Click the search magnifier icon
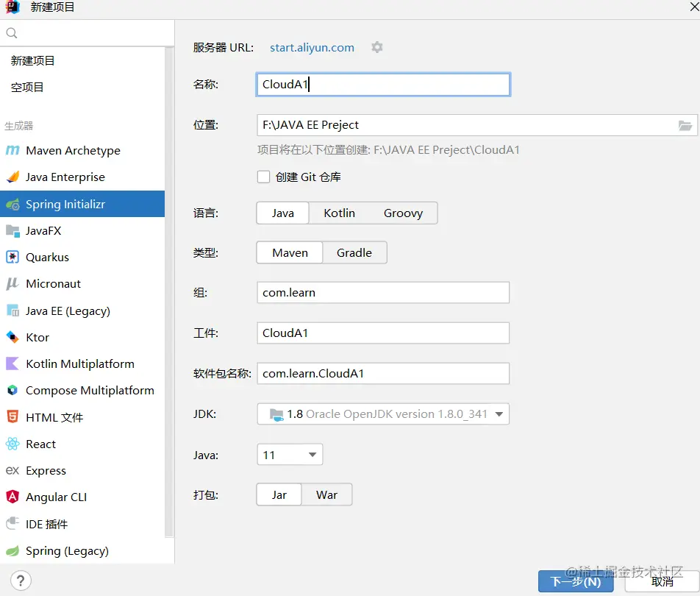This screenshot has width=700, height=596. tap(12, 33)
